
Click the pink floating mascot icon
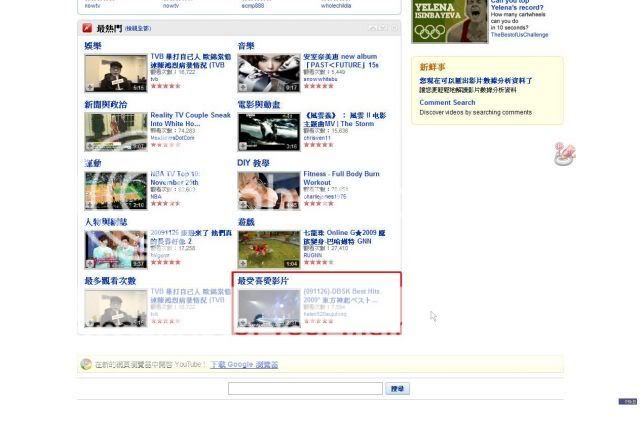(x=564, y=154)
